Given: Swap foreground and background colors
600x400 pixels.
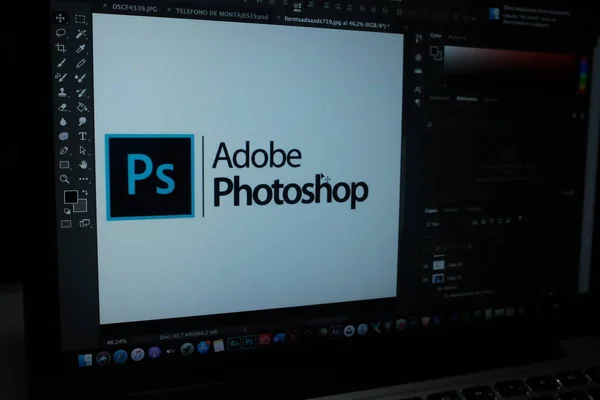Looking at the screenshot, I should [85, 193].
